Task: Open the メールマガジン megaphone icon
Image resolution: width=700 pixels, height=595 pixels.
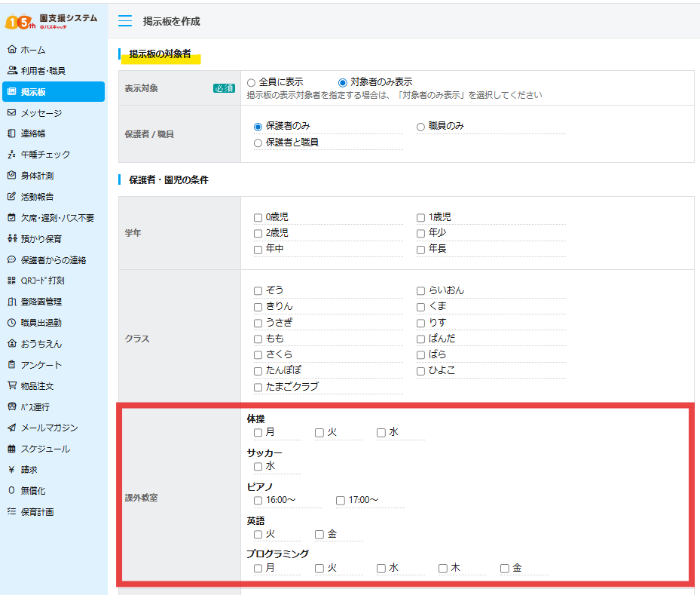Action: pyautogui.click(x=11, y=428)
